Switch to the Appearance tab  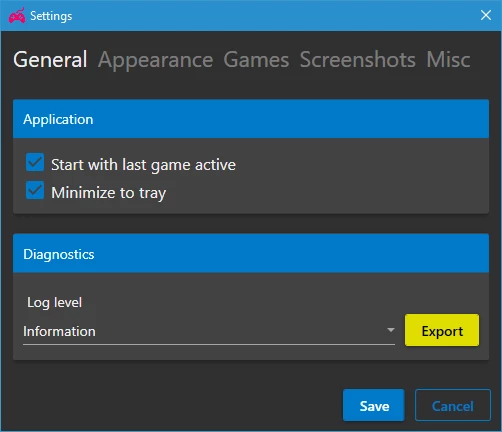coord(155,60)
